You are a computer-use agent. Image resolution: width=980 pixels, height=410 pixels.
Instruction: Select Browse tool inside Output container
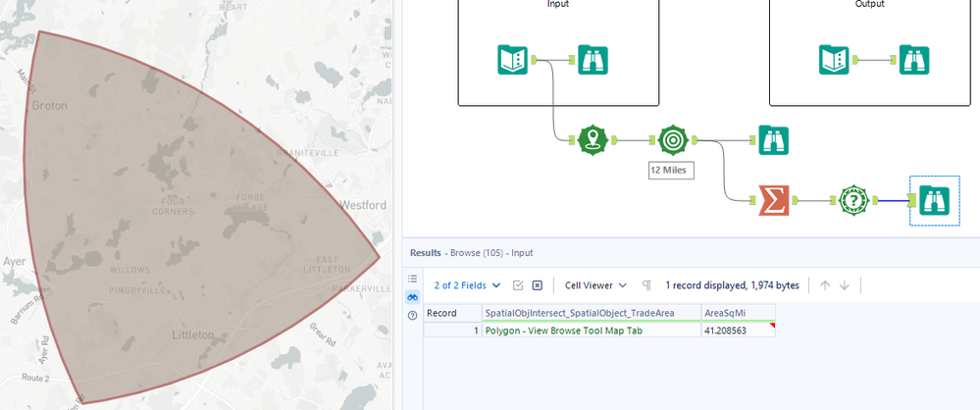[x=914, y=60]
